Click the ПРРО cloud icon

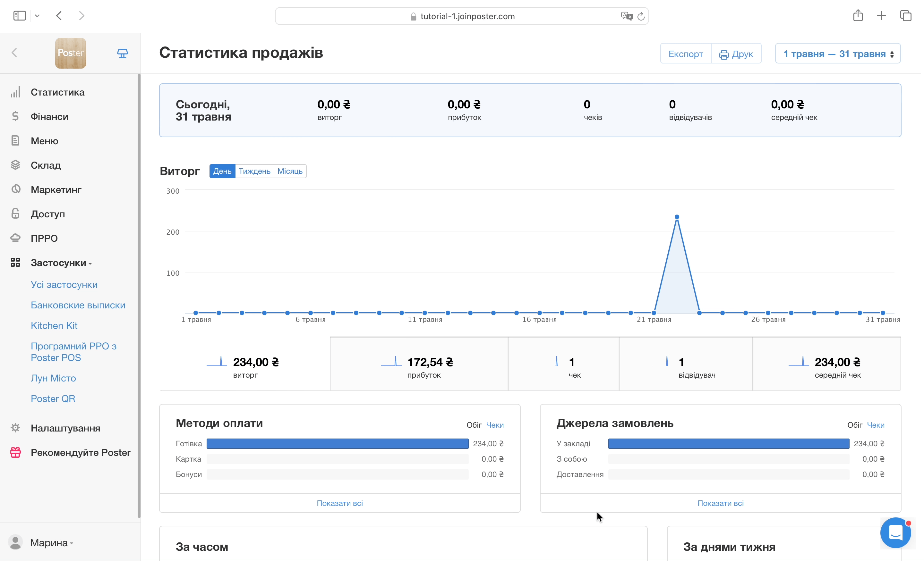pyautogui.click(x=15, y=238)
